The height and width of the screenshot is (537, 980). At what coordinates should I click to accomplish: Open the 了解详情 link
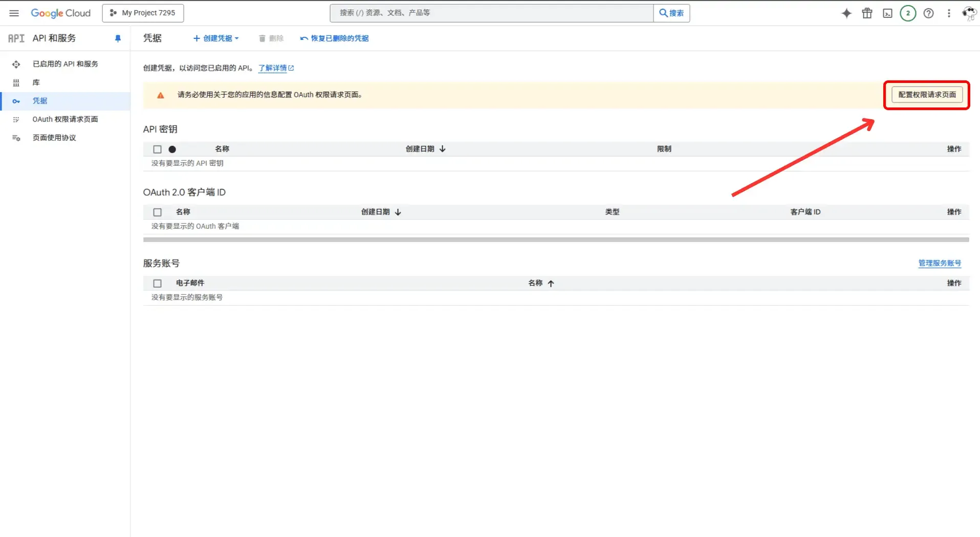coord(276,68)
